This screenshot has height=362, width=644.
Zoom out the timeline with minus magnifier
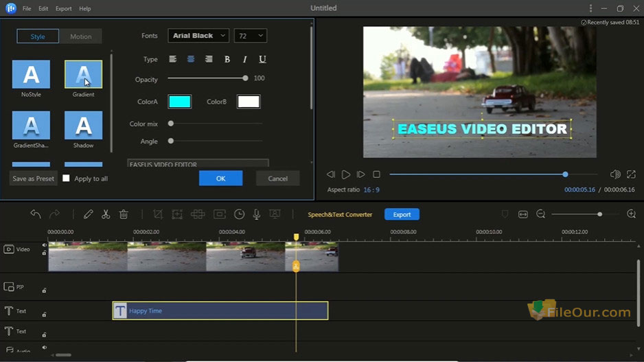tap(540, 214)
